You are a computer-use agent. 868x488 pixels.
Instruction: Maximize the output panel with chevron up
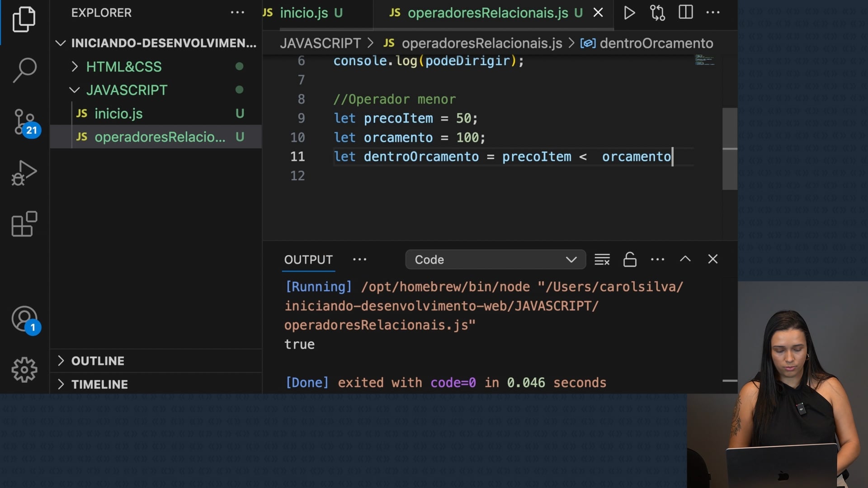[685, 259]
